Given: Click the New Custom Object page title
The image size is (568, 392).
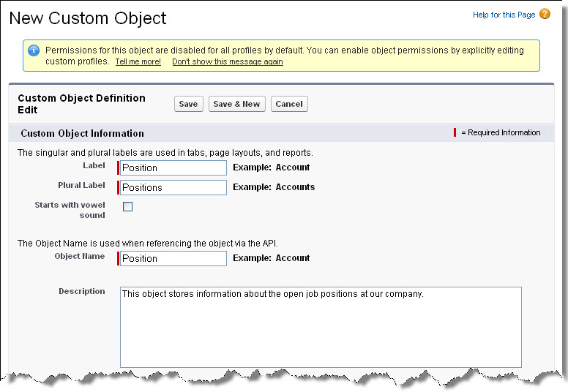Looking at the screenshot, I should pyautogui.click(x=88, y=18).
